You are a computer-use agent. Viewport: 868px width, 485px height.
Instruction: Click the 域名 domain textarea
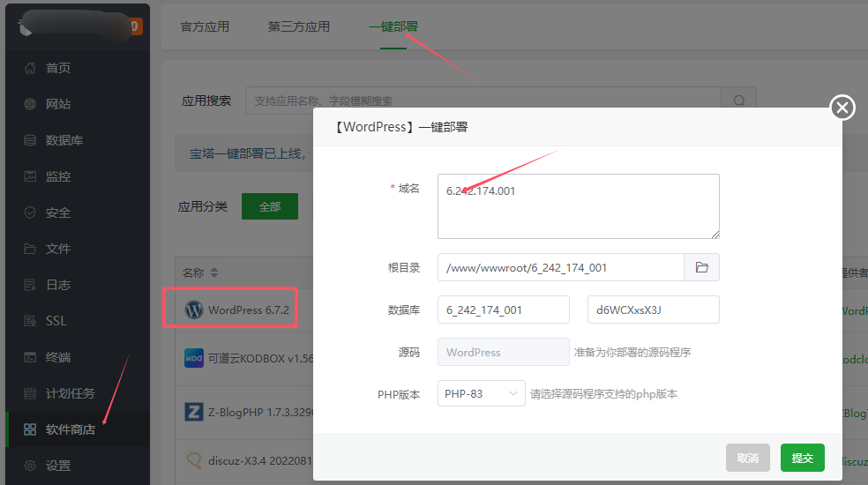[x=579, y=206]
